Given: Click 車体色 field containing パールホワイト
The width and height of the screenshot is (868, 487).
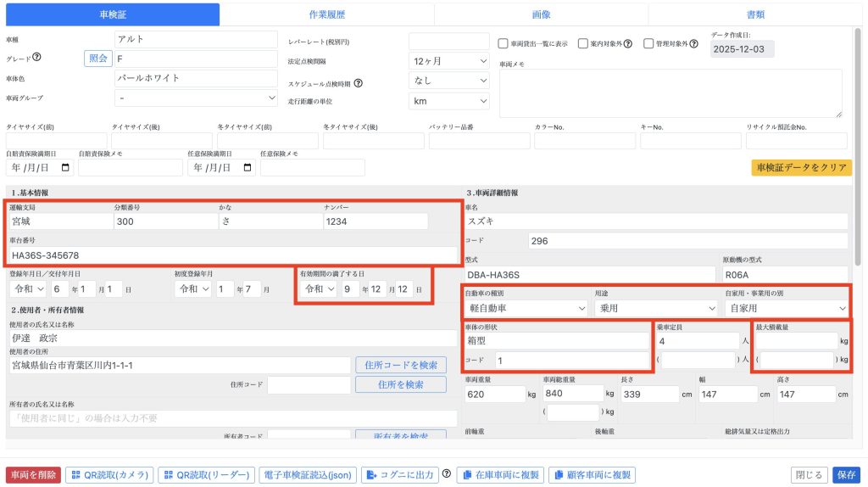Looking at the screenshot, I should click(x=196, y=78).
